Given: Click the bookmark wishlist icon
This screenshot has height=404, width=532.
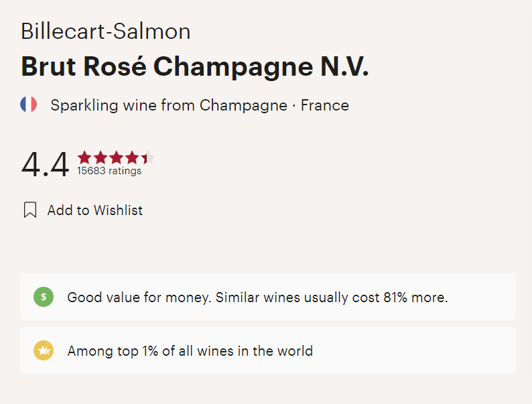Looking at the screenshot, I should (29, 210).
